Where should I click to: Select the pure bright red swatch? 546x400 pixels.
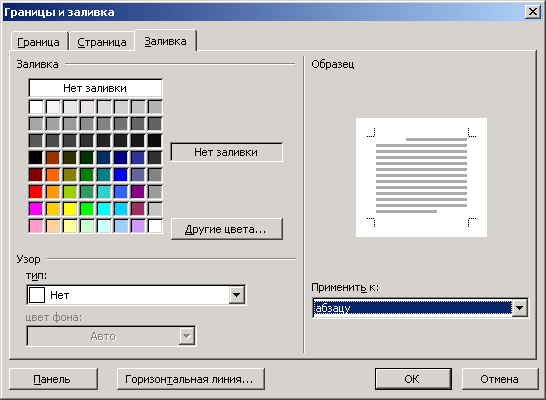[x=36, y=192]
